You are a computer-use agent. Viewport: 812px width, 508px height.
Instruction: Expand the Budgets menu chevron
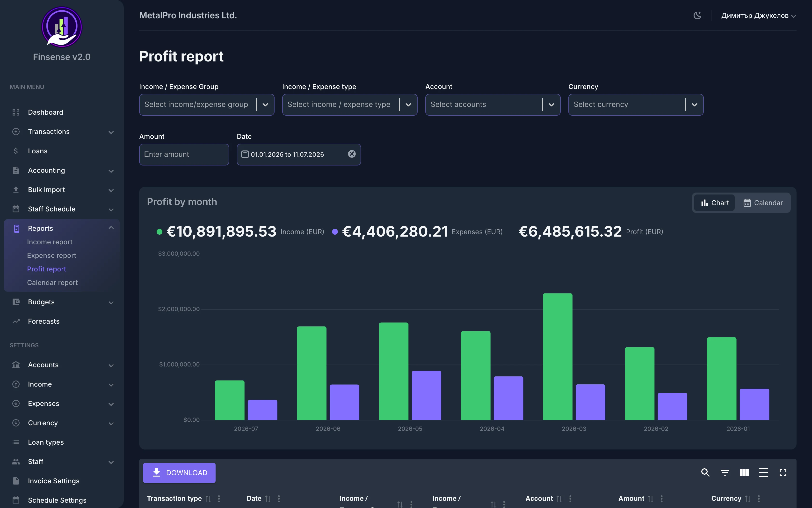(111, 302)
